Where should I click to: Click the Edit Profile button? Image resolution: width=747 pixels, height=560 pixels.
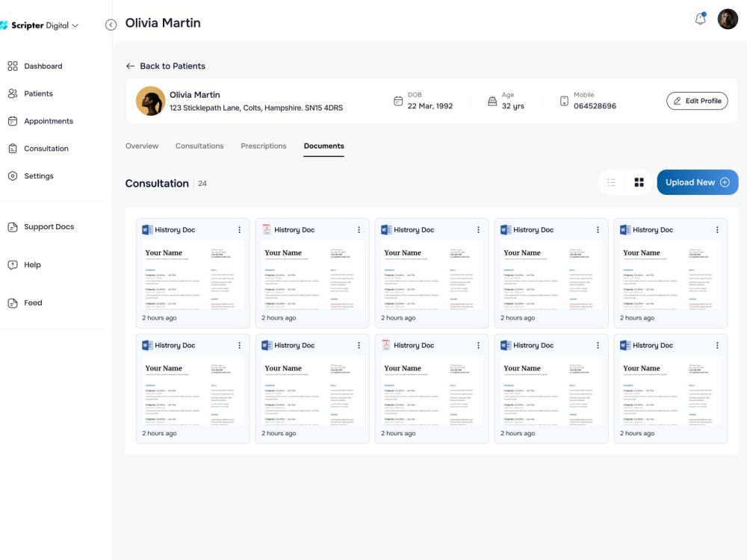(x=696, y=101)
